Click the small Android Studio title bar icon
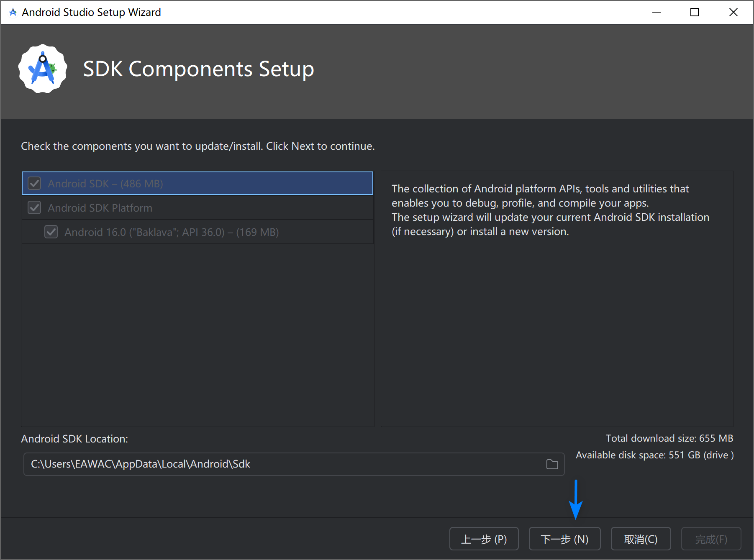 pos(13,12)
